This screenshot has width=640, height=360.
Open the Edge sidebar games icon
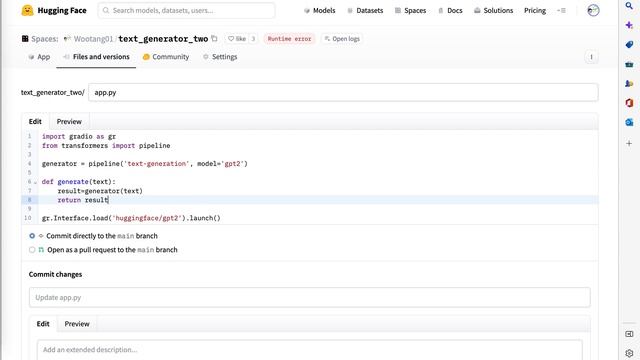point(629,84)
